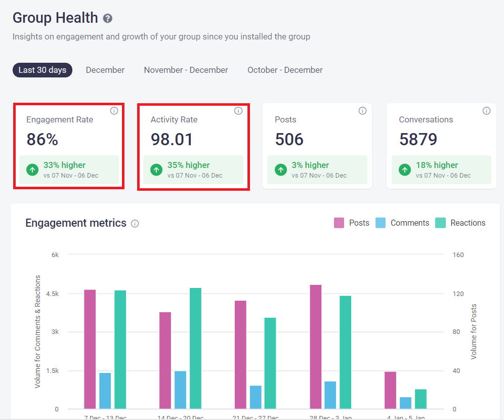504x420 pixels.
Task: Click the green up arrow in Engagement Rate
Action: pos(32,170)
